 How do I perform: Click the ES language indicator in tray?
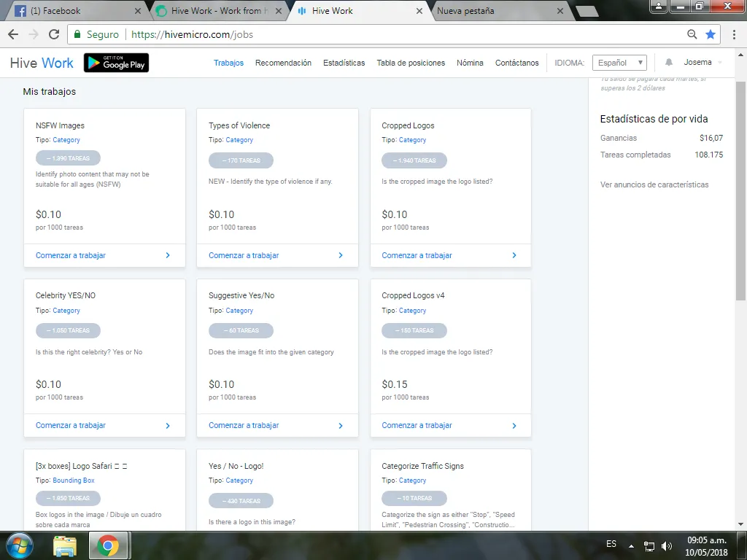click(x=611, y=544)
